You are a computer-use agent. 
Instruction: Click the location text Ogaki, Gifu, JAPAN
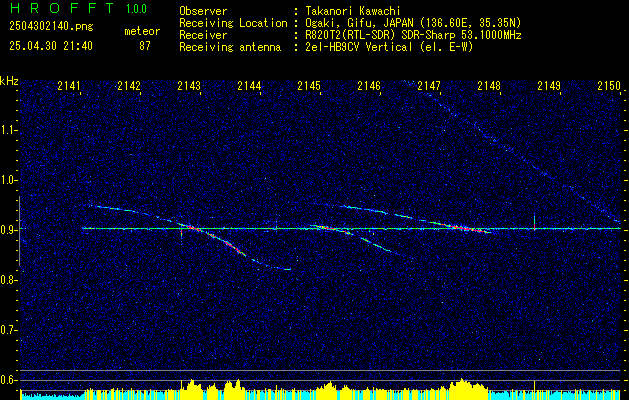359,23
